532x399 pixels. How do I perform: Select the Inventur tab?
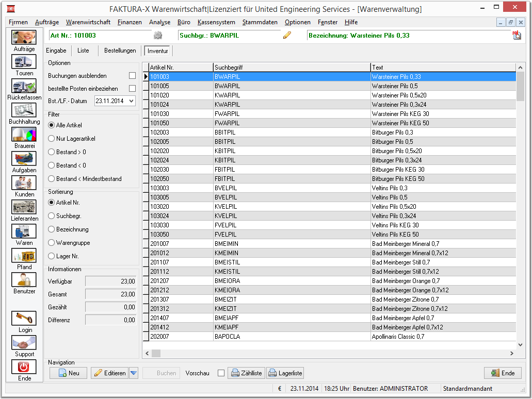[x=157, y=51]
